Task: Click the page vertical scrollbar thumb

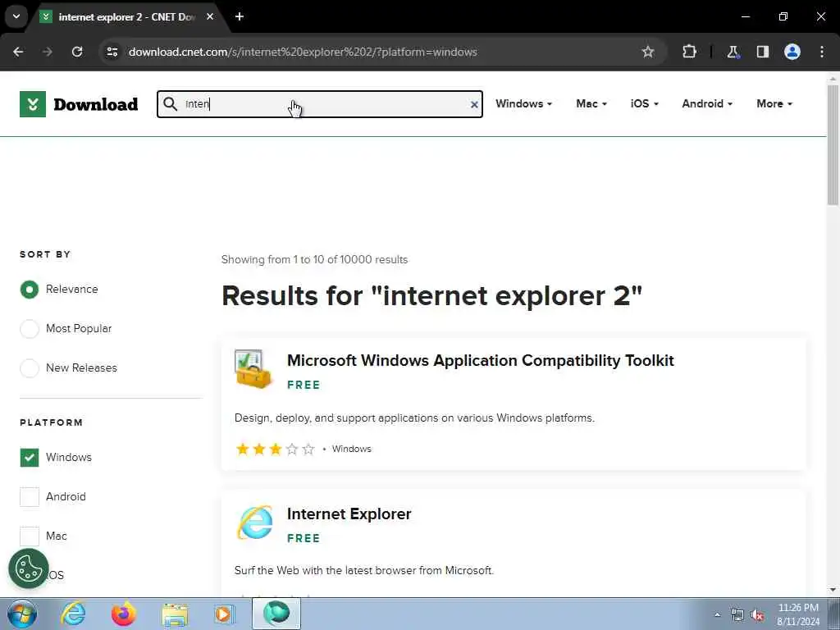Action: 833,144
